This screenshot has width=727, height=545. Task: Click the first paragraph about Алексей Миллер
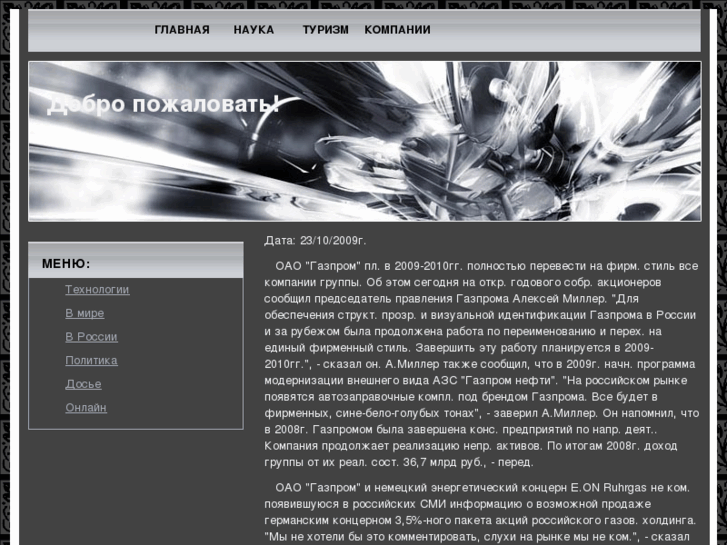tap(482, 364)
